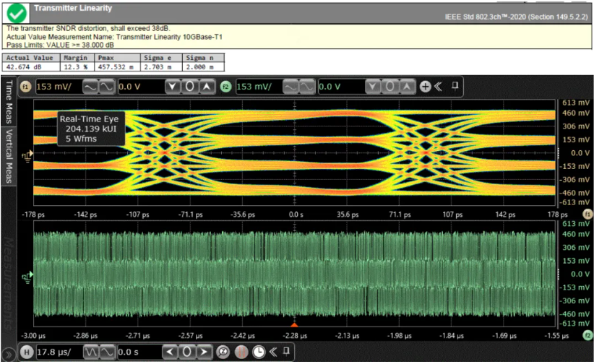Click the horizontal zoom magnifier icon
Image resolution: width=594 pixels, height=364 pixels.
pos(223,352)
